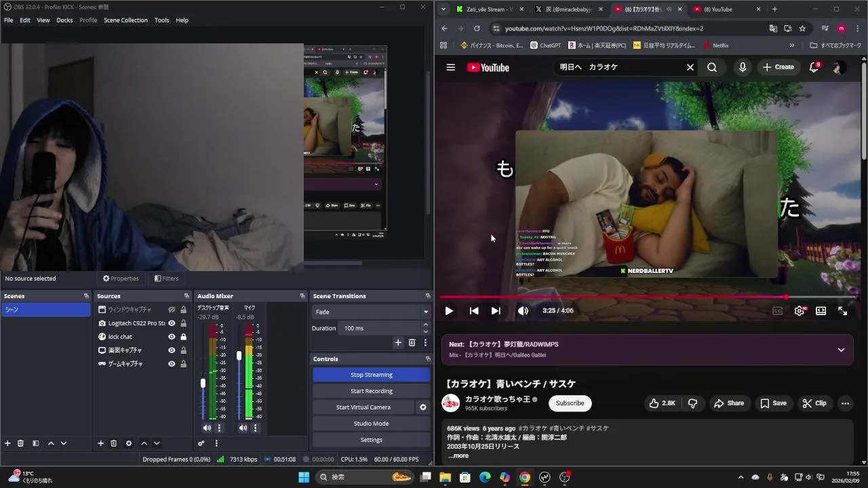
Task: Hide the 画面キャプチャ source
Action: click(172, 350)
